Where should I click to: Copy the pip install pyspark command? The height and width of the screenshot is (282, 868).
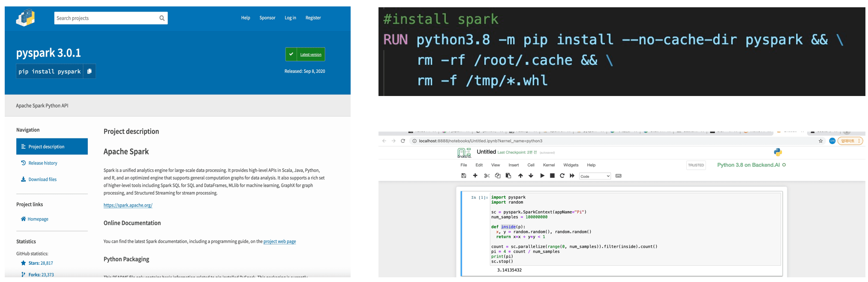point(89,71)
